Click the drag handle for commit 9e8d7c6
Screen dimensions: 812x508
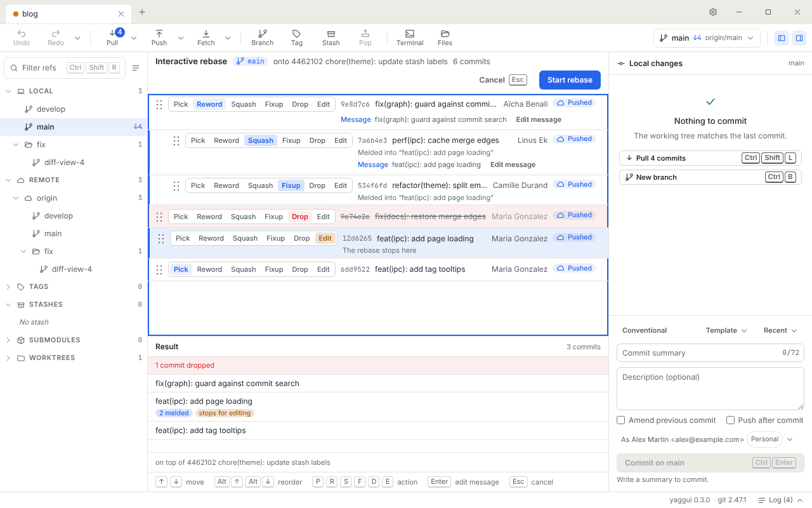159,104
